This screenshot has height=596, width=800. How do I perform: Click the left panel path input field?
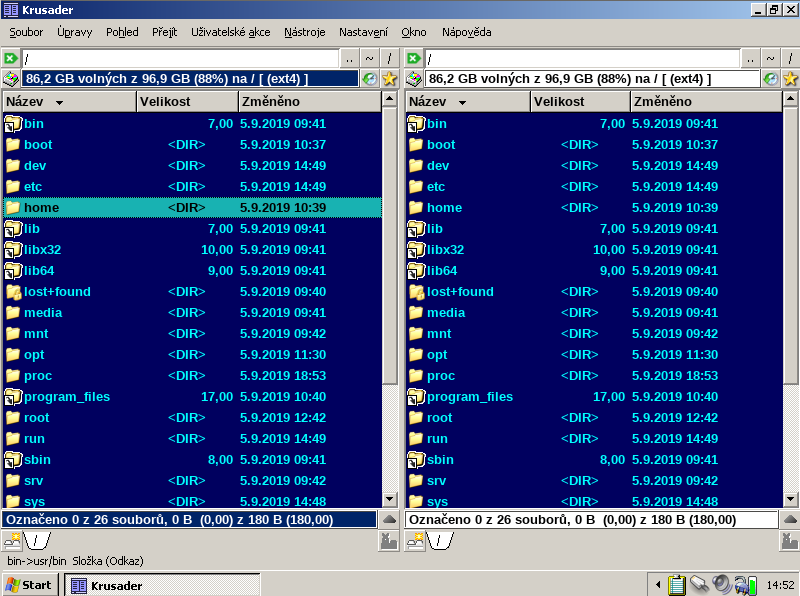[x=180, y=59]
